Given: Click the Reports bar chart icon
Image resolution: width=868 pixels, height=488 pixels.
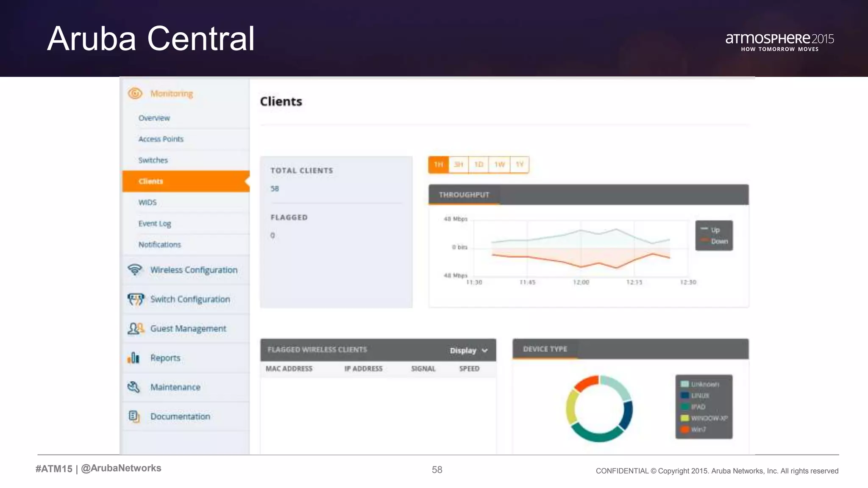Looking at the screenshot, I should (134, 358).
